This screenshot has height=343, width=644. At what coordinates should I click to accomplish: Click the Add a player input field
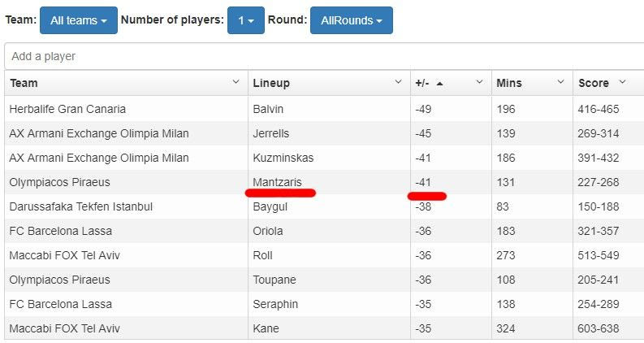tap(325, 57)
